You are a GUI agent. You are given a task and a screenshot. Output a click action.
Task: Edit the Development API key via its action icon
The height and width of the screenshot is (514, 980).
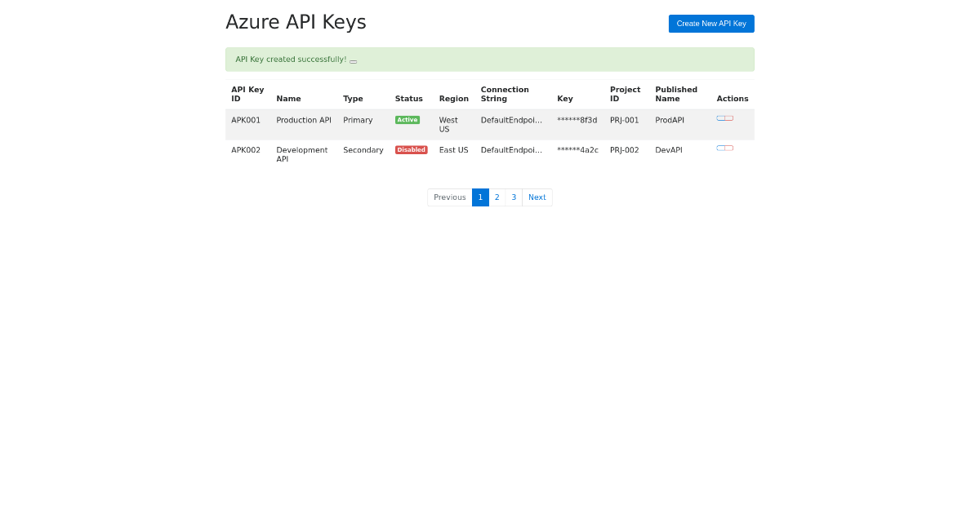click(x=721, y=148)
